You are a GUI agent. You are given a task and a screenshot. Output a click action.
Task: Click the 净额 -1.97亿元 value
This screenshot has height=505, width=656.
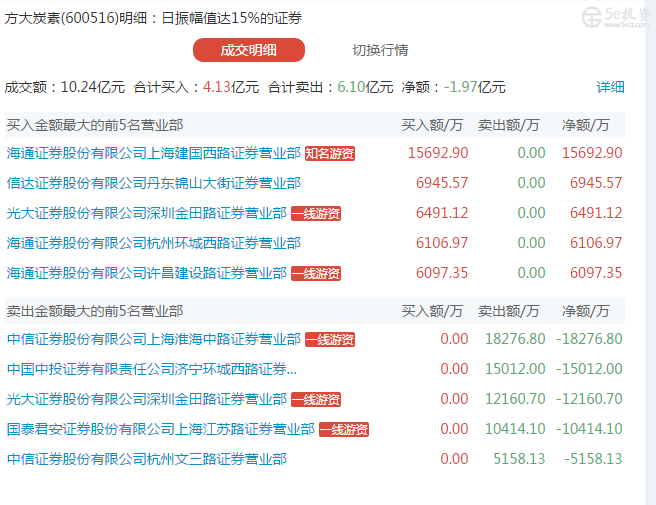474,87
